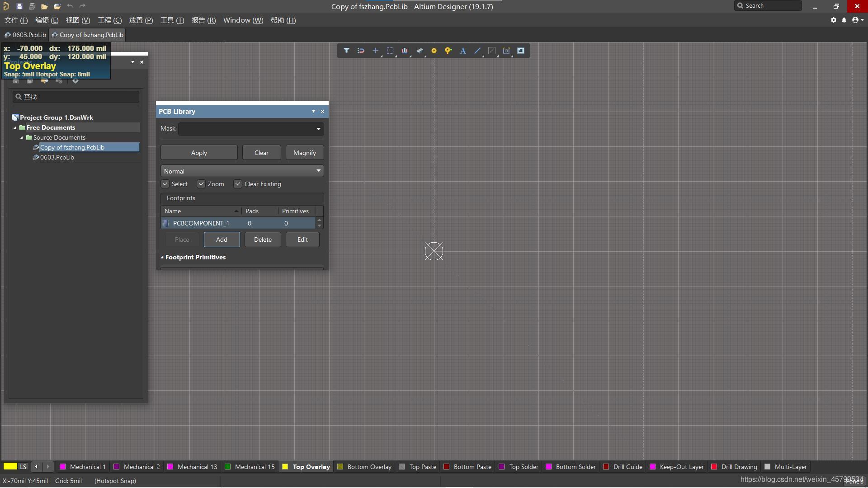Click the Clear button
The image size is (868, 488).
261,153
